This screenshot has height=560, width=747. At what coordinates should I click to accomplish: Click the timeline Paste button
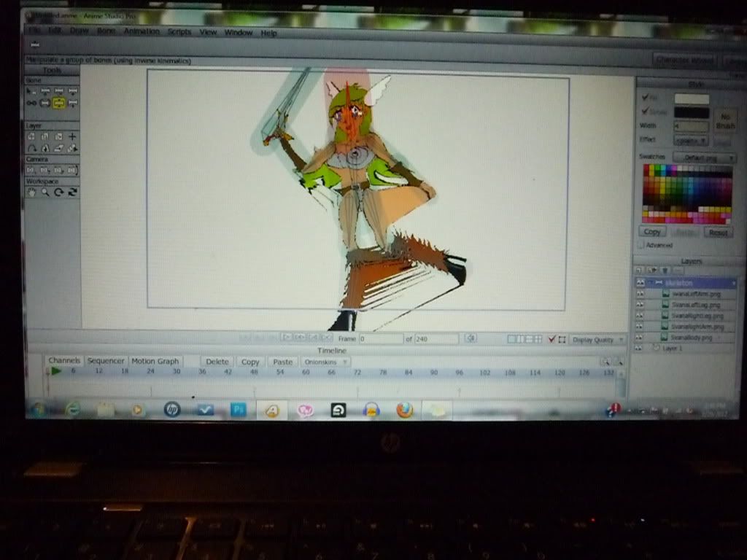282,362
